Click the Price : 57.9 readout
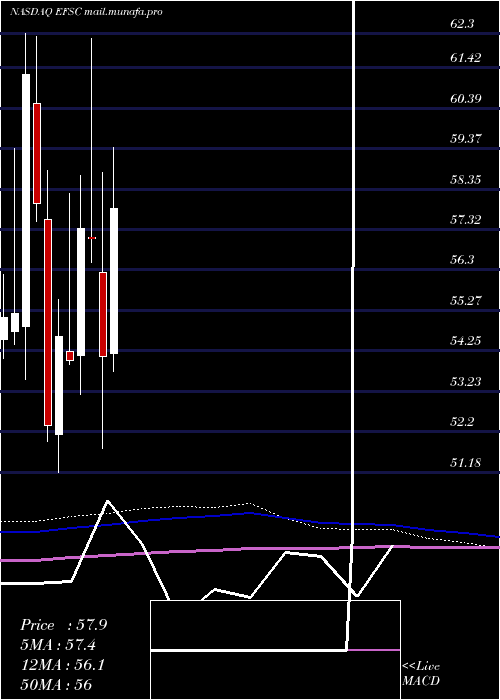The height and width of the screenshot is (700, 500). (63, 625)
